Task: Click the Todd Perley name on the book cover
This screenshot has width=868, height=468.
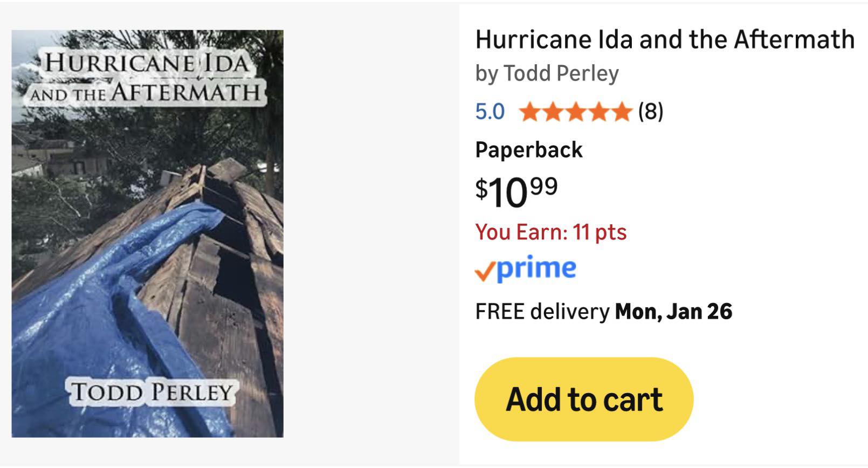Action: (x=151, y=392)
